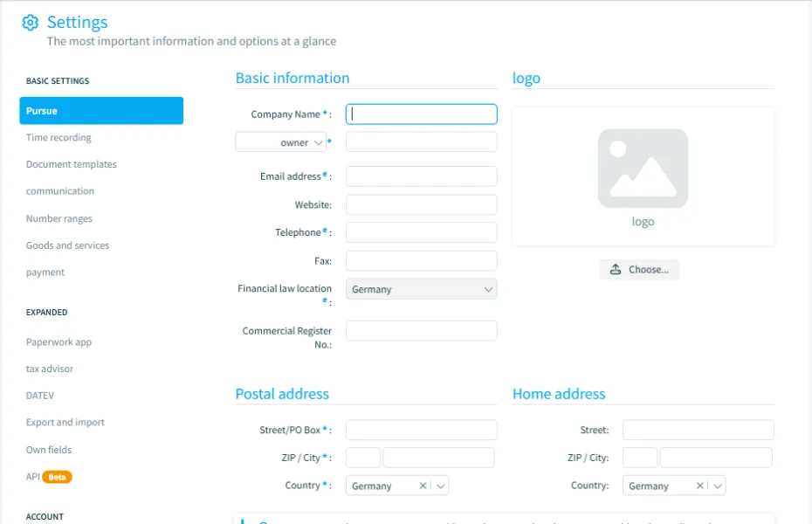Open Export and import

click(65, 423)
